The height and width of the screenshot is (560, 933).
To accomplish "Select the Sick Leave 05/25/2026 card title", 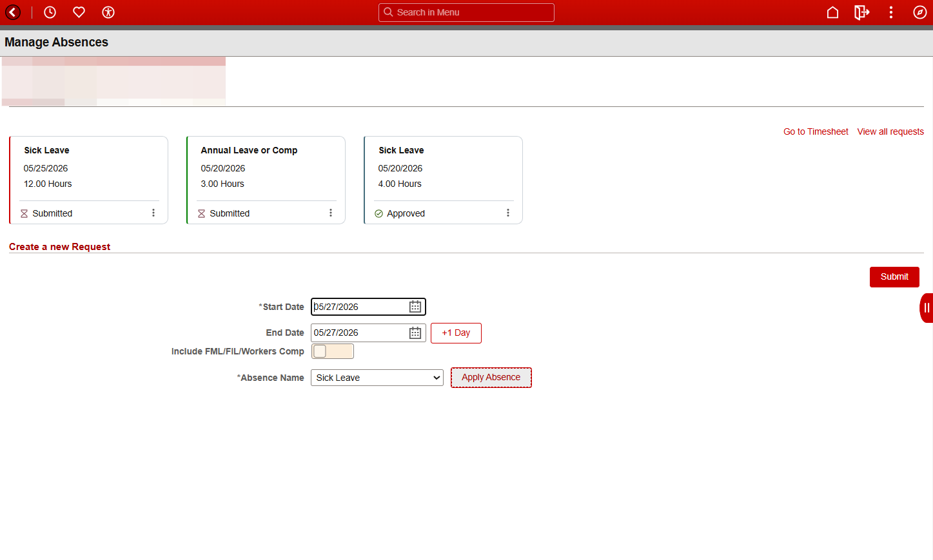I will point(46,150).
